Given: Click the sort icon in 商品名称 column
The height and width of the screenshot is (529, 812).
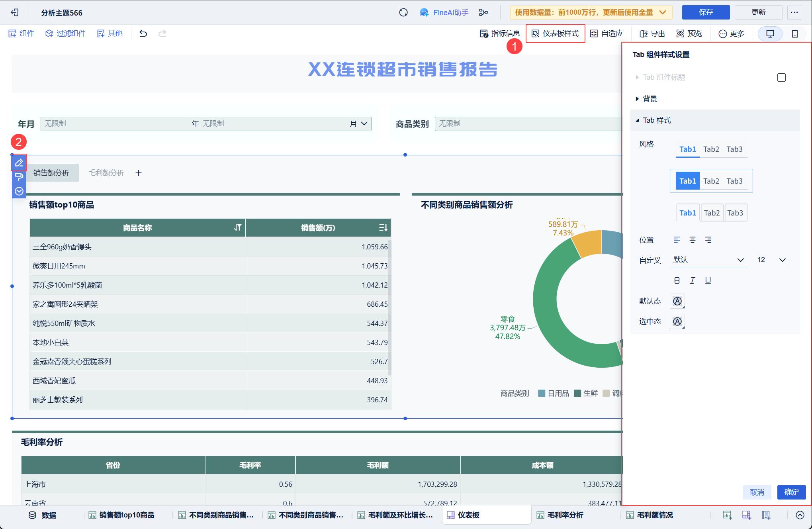Looking at the screenshot, I should [238, 227].
